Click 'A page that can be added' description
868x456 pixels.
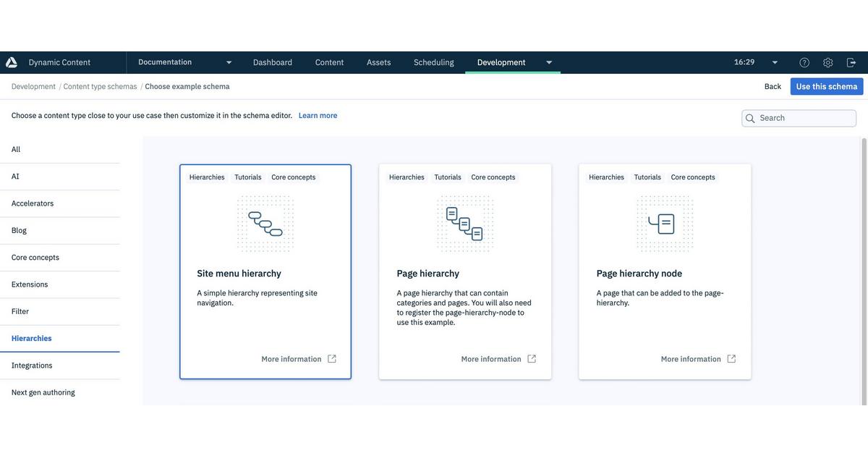660,298
